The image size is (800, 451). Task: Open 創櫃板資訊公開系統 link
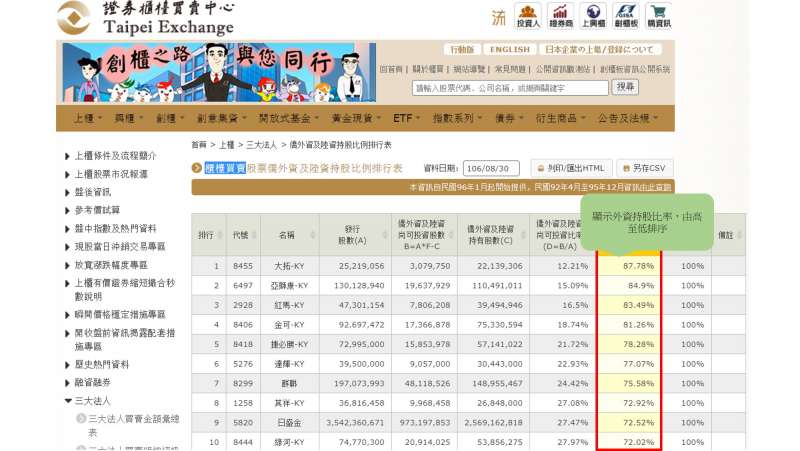635,69
